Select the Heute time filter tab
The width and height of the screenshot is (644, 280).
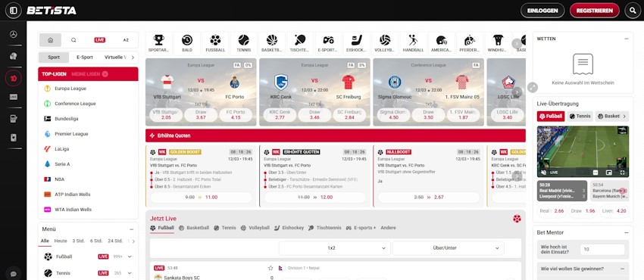[61, 241]
